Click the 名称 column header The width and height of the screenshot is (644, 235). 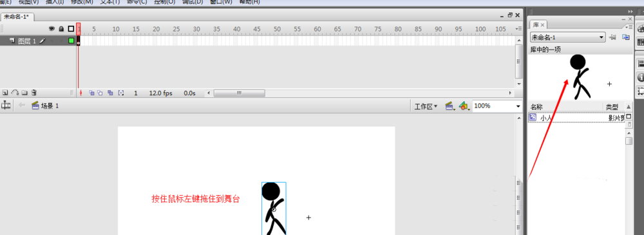(536, 107)
